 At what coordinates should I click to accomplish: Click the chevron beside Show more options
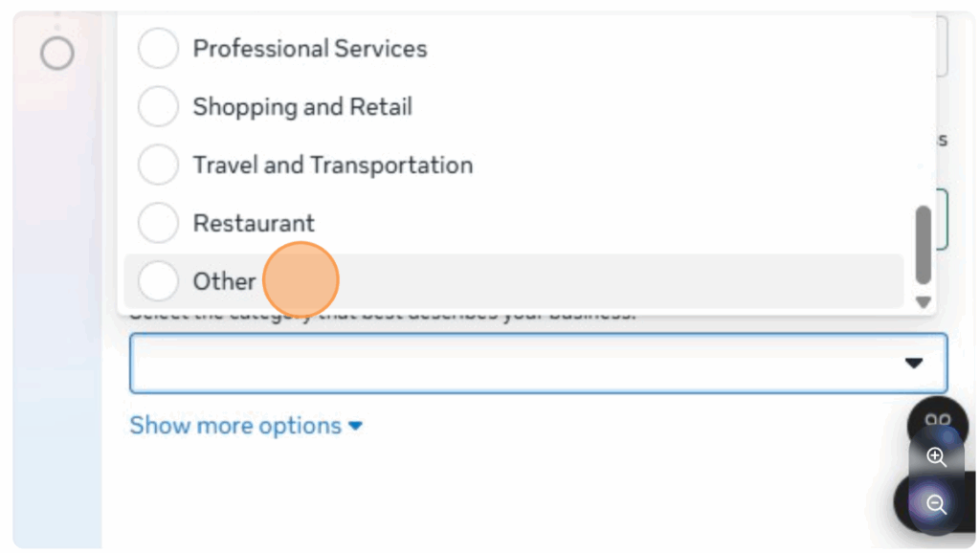356,426
